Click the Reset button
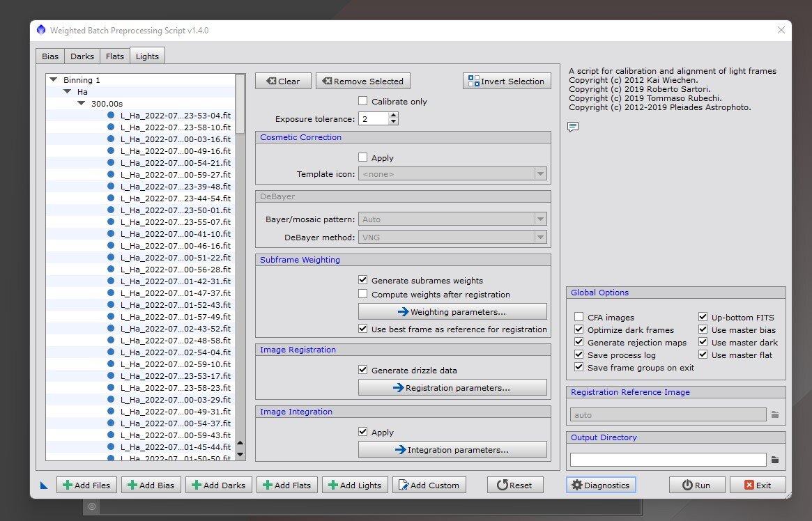Viewport: 812px width, 521px height. (x=515, y=485)
